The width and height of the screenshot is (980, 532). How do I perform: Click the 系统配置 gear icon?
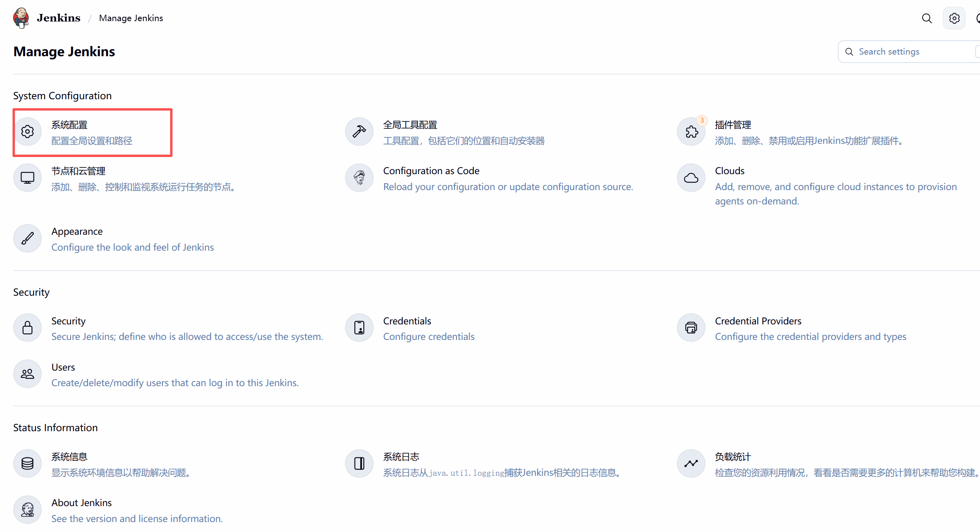27,132
